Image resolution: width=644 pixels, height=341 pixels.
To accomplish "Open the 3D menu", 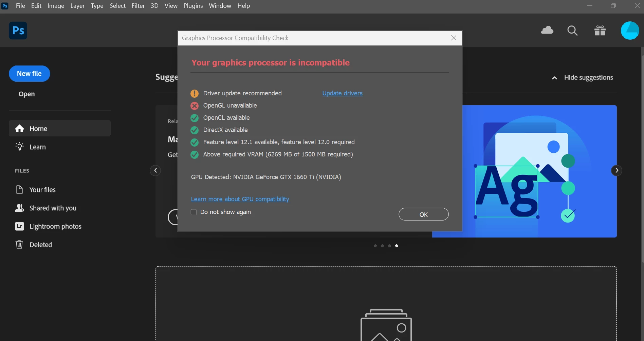I will click(154, 6).
